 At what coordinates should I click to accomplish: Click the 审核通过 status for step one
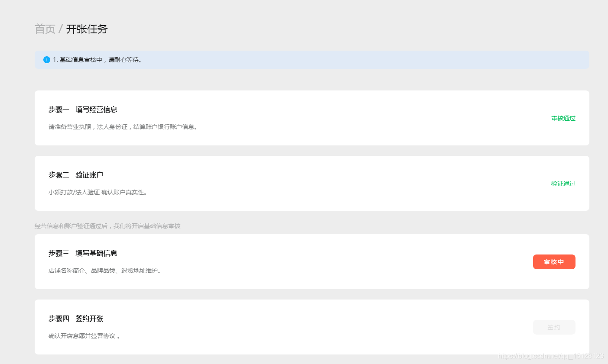(x=563, y=118)
